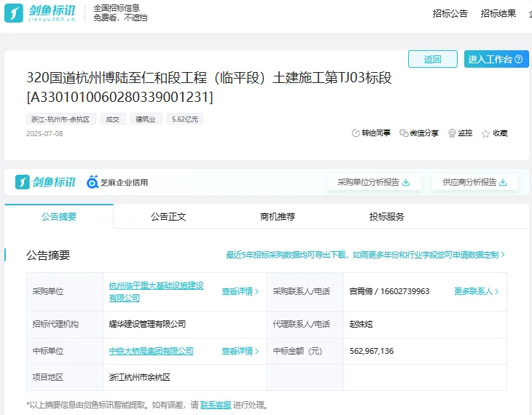532x415 pixels.
Task: Expand 查看详情 for 采购单位
Action: coord(240,291)
